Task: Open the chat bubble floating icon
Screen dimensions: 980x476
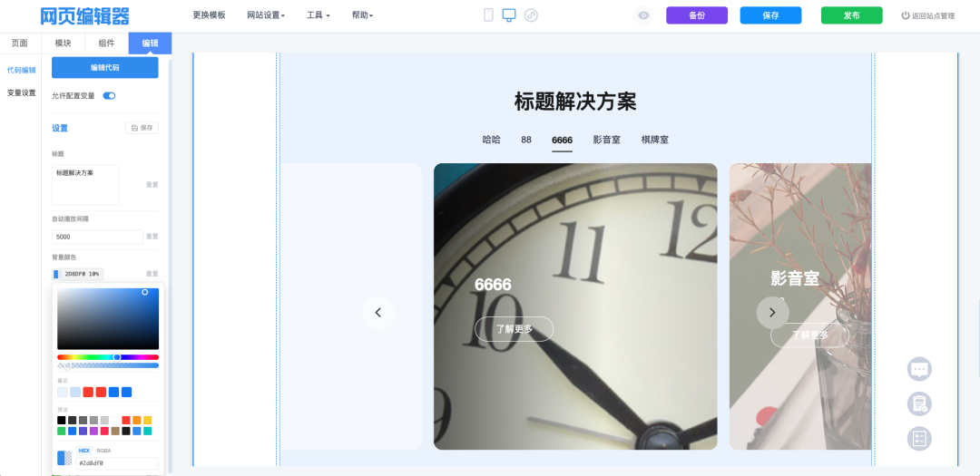Action: point(919,369)
